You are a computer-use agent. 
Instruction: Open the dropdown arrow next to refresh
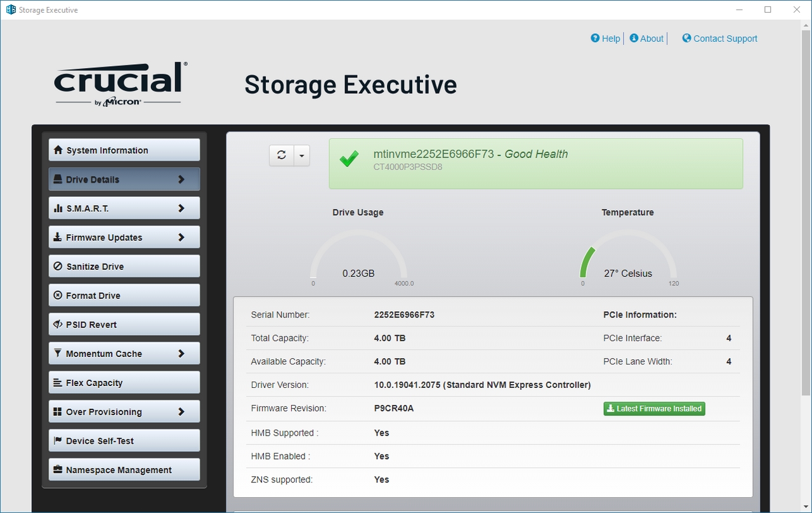tap(302, 155)
